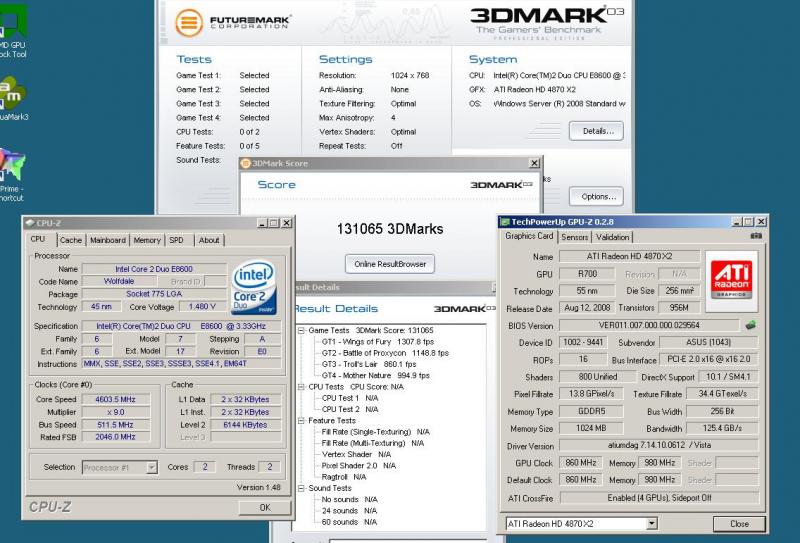800x543 pixels.
Task: Collapse the Sound Tests tree node
Action: coord(302,488)
